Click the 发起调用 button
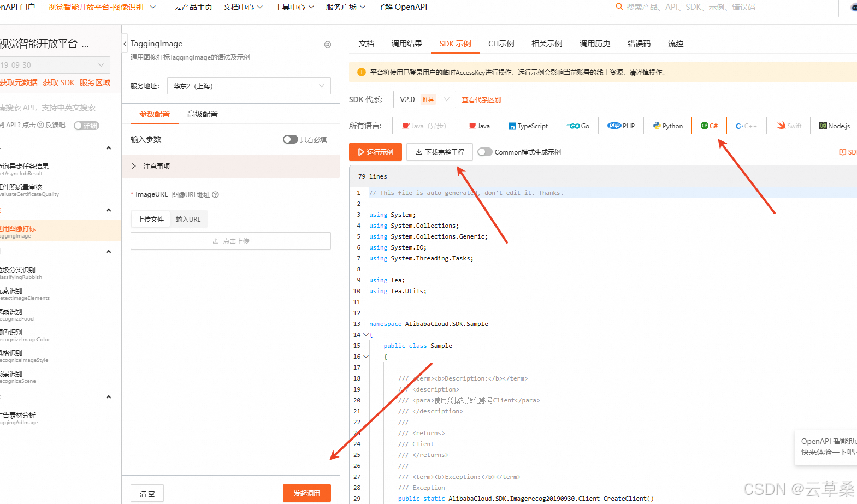Image resolution: width=857 pixels, height=504 pixels. pyautogui.click(x=307, y=493)
